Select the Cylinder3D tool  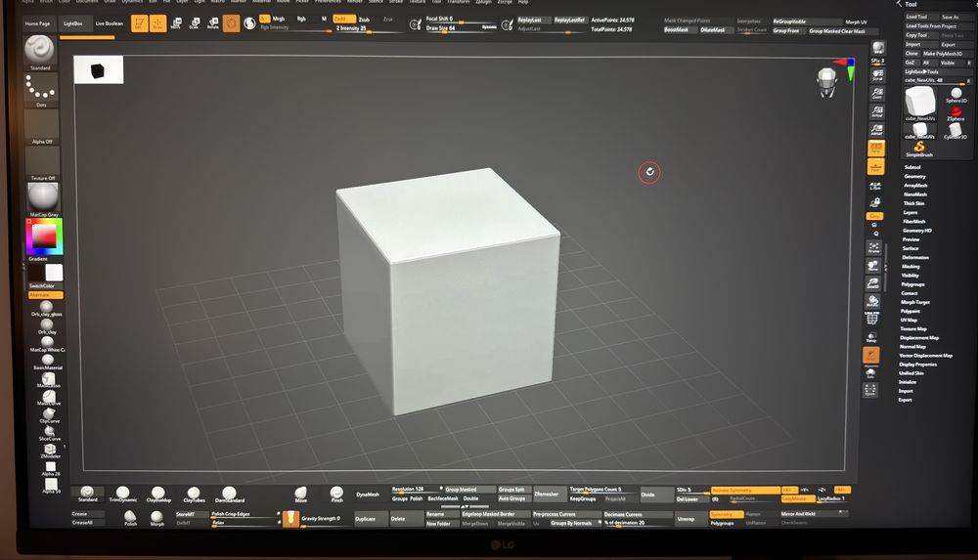(955, 130)
